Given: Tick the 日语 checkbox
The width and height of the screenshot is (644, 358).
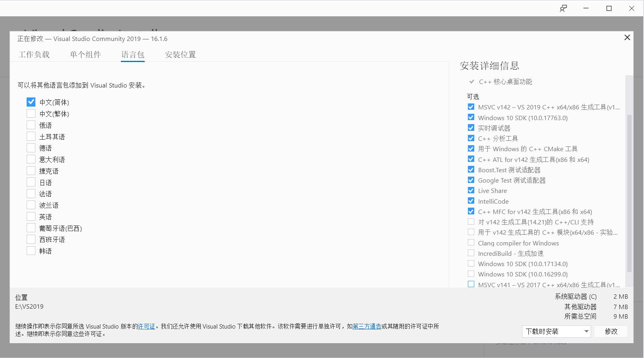Looking at the screenshot, I should (x=31, y=182).
